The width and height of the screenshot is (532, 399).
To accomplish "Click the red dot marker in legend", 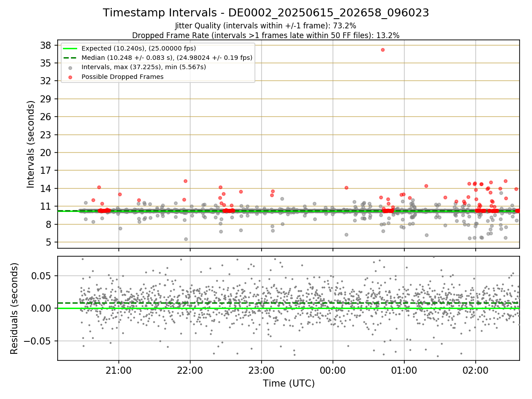I will click(70, 77).
